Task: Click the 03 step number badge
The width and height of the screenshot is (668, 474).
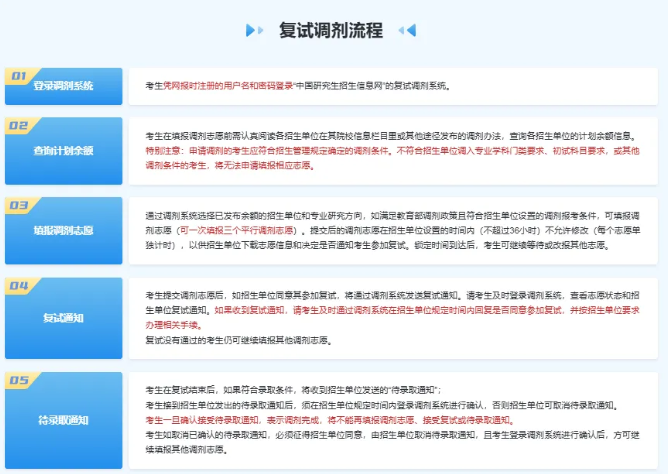Action: click(x=19, y=204)
